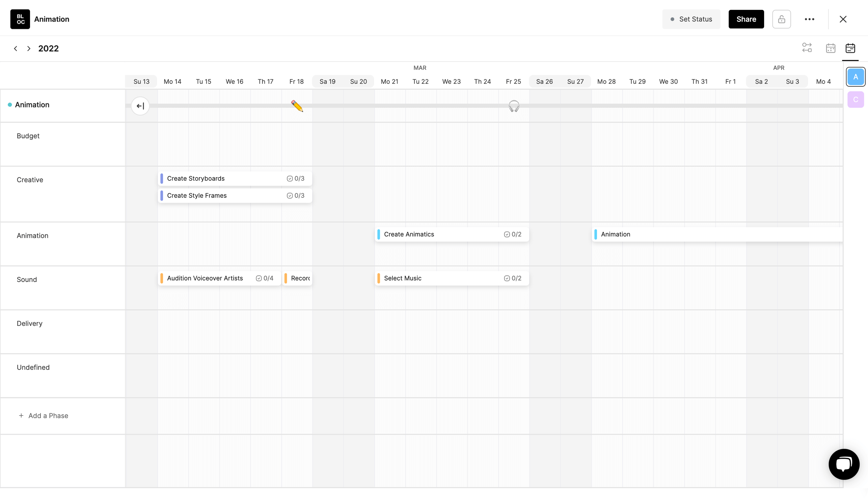868x503 pixels.
Task: Navigate to previous year with left chevron
Action: (16, 48)
